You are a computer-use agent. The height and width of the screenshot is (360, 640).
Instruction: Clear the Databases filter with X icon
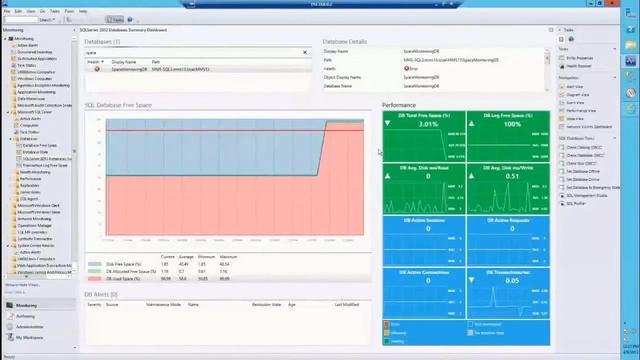[x=305, y=53]
